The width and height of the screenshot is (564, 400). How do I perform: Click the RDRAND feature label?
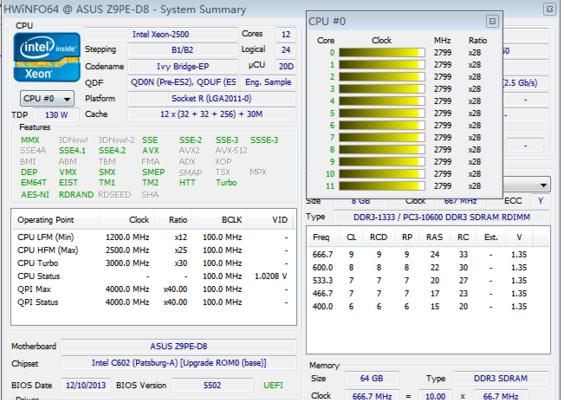[76, 195]
